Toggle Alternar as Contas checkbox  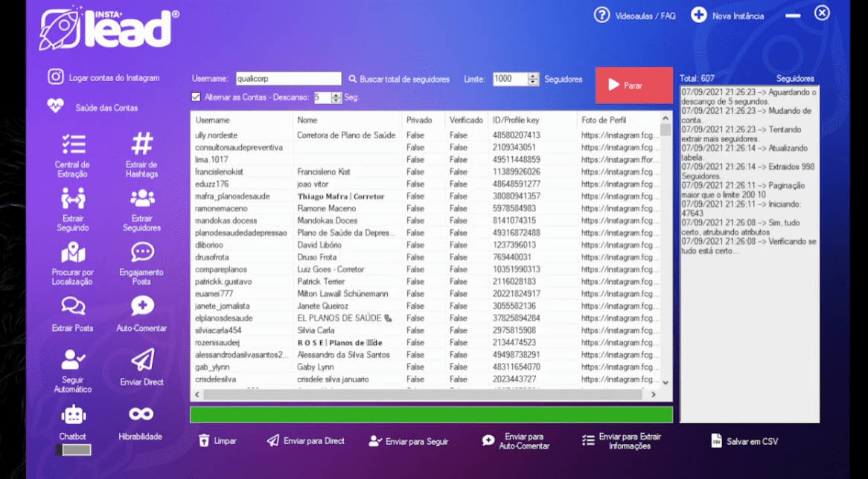(x=196, y=97)
